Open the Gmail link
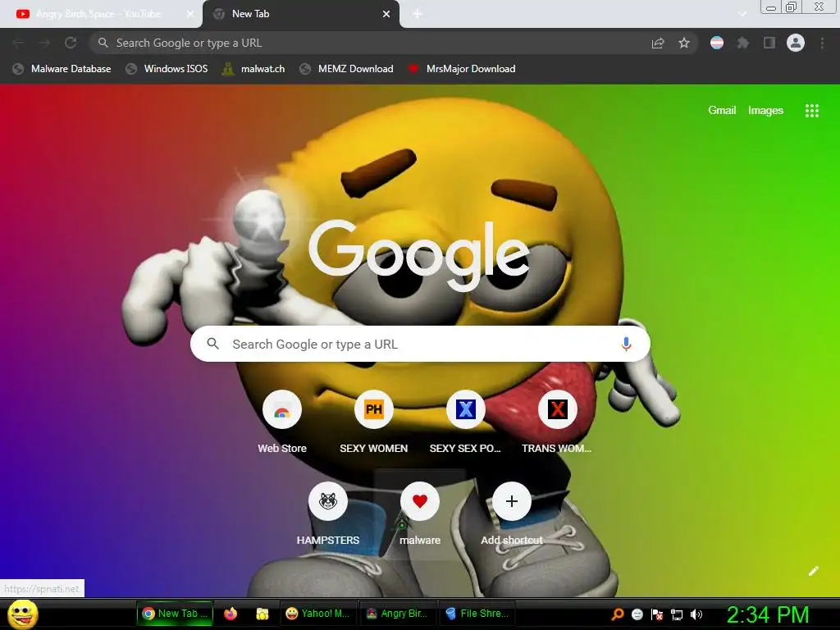Image resolution: width=840 pixels, height=630 pixels. [722, 111]
